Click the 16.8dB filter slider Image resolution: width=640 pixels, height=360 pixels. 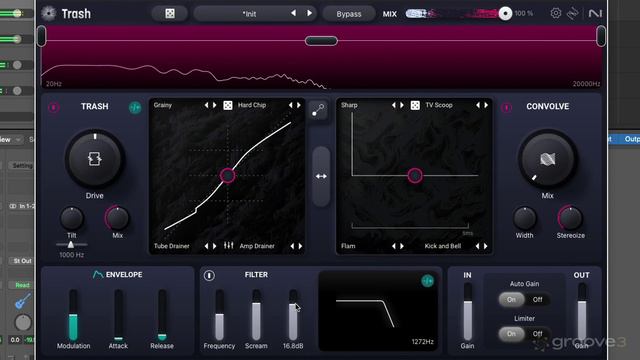293,315
